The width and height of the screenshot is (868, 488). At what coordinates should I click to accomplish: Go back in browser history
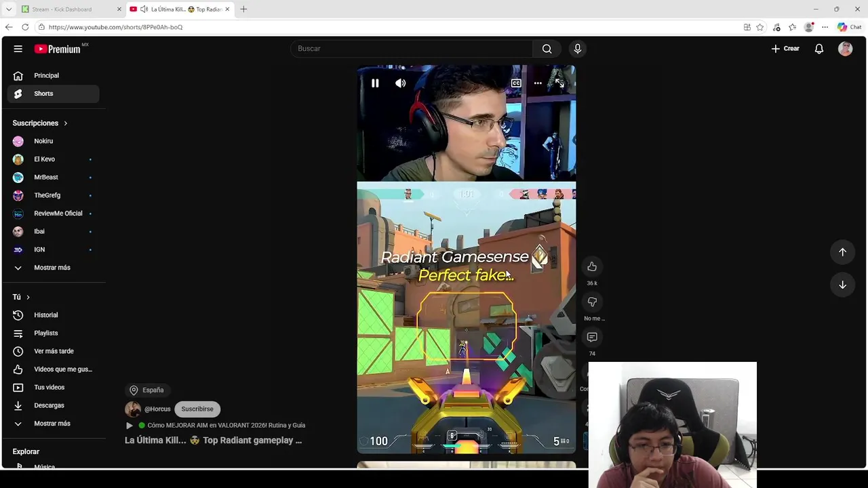click(9, 27)
